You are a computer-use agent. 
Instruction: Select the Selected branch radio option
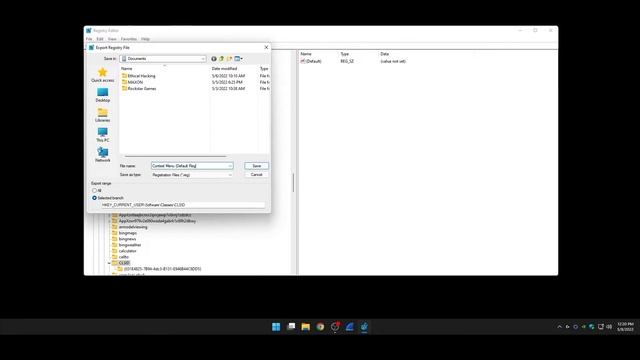click(108, 198)
